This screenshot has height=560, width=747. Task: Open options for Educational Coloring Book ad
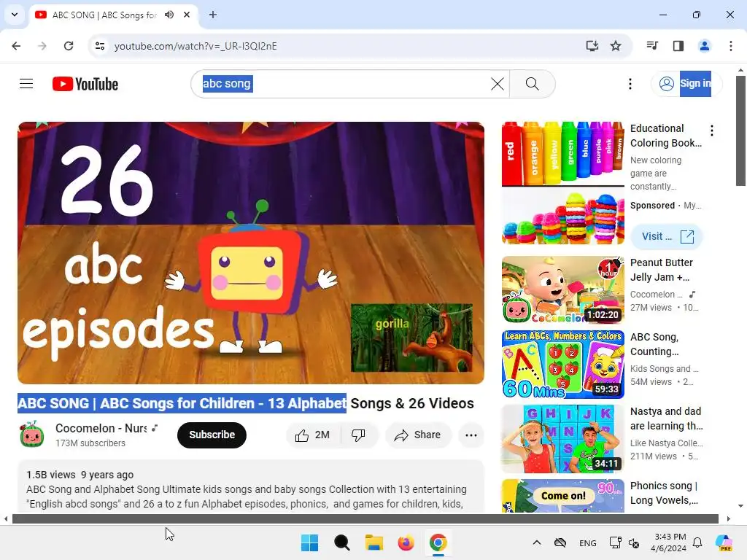(712, 131)
